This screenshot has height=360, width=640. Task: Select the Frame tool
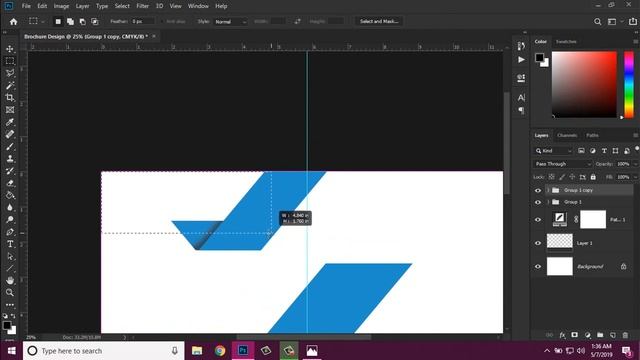pyautogui.click(x=10, y=110)
